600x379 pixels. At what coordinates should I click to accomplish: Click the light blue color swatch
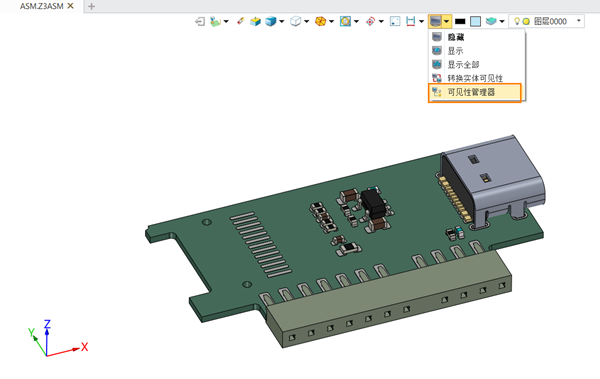[x=476, y=21]
